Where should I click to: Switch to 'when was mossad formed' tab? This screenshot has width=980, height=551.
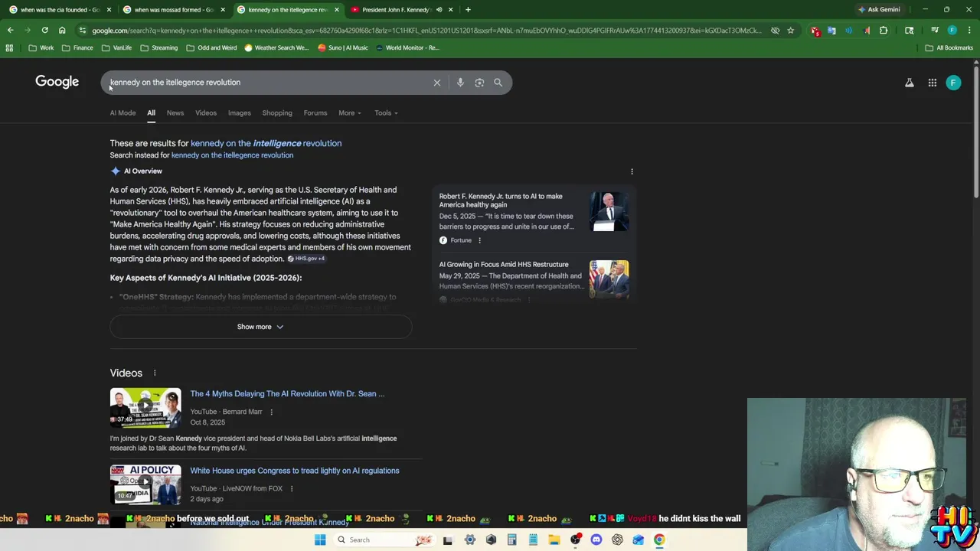tap(173, 10)
